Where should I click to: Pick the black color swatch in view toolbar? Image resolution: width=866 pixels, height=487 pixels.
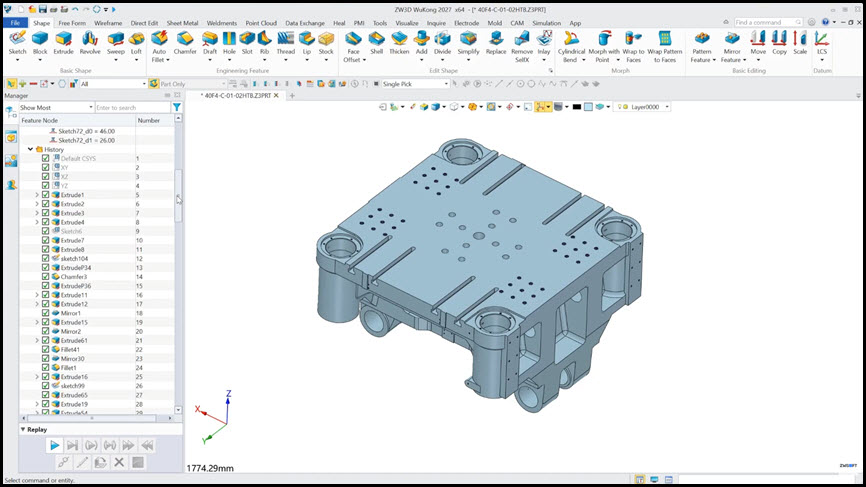[x=577, y=107]
